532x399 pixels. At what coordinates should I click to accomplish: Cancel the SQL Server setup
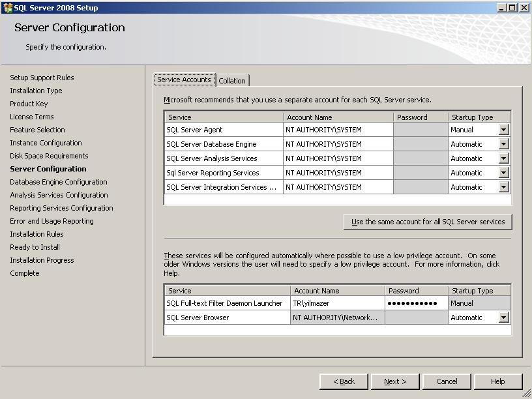click(447, 381)
